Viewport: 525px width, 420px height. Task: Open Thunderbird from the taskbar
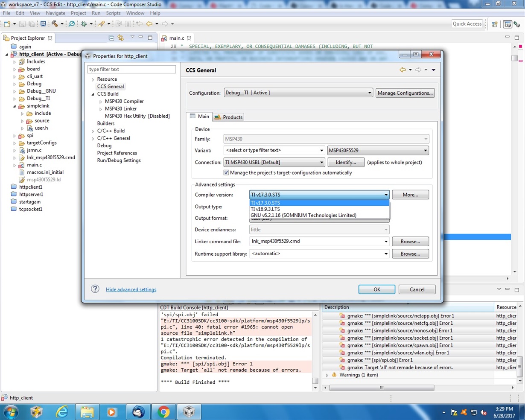(138, 412)
